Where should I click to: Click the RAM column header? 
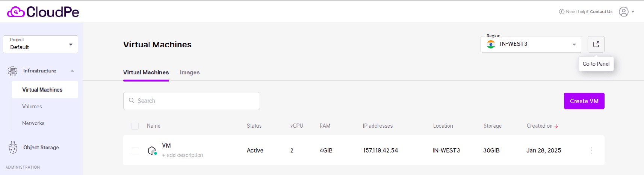coord(325,126)
